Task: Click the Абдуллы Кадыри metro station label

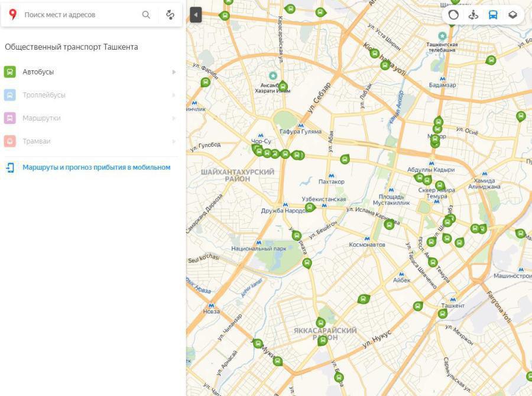Action: pos(431,170)
